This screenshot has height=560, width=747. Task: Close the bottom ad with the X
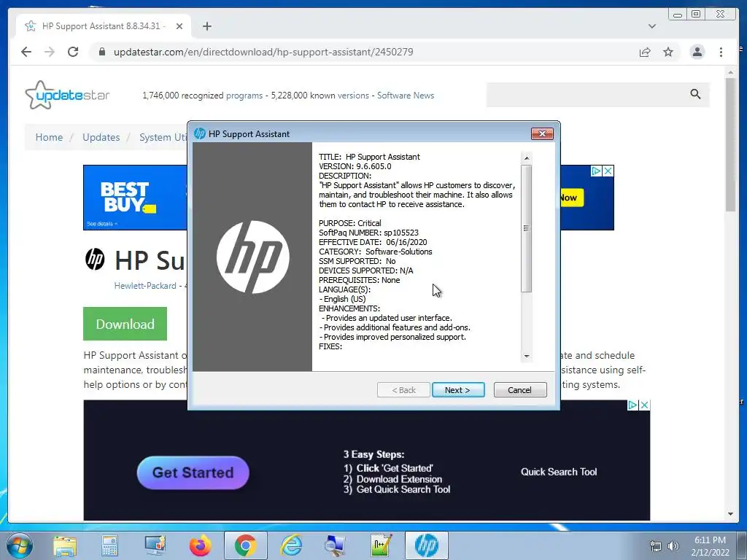(x=644, y=405)
